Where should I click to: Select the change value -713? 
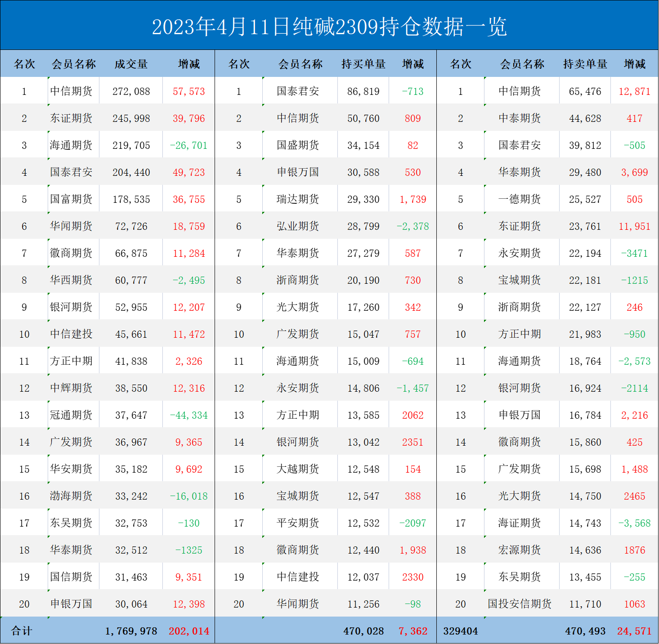(x=413, y=91)
